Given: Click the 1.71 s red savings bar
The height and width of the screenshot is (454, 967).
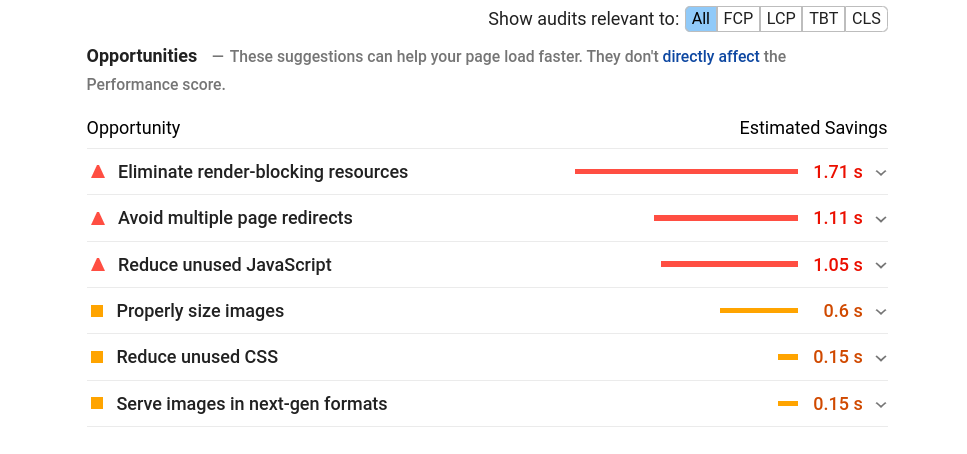Looking at the screenshot, I should click(686, 172).
